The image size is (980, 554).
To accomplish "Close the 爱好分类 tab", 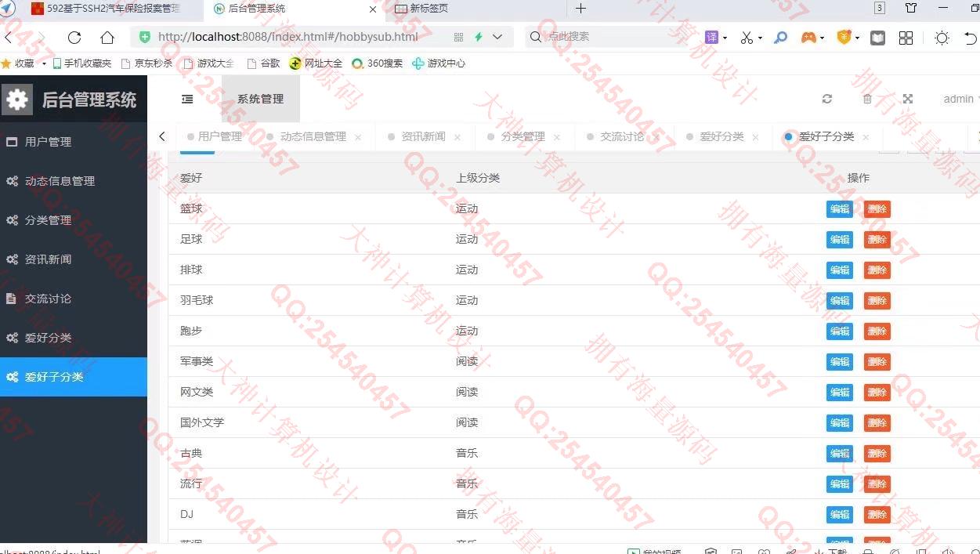I will [755, 137].
